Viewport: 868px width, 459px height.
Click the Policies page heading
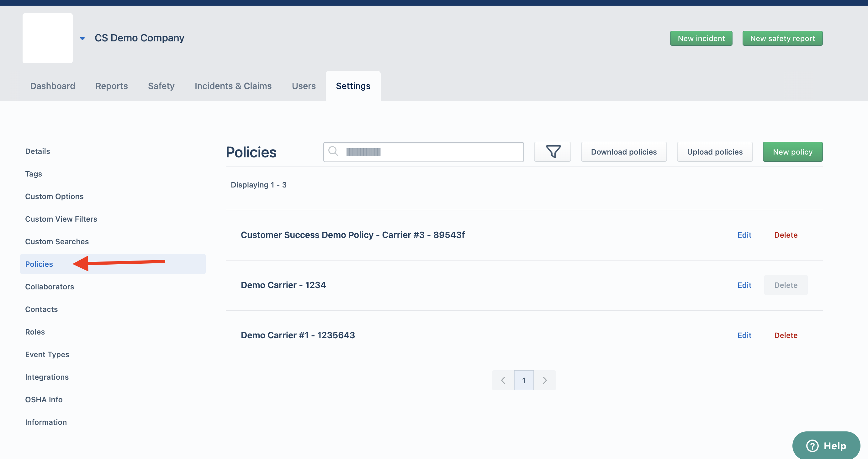tap(251, 152)
